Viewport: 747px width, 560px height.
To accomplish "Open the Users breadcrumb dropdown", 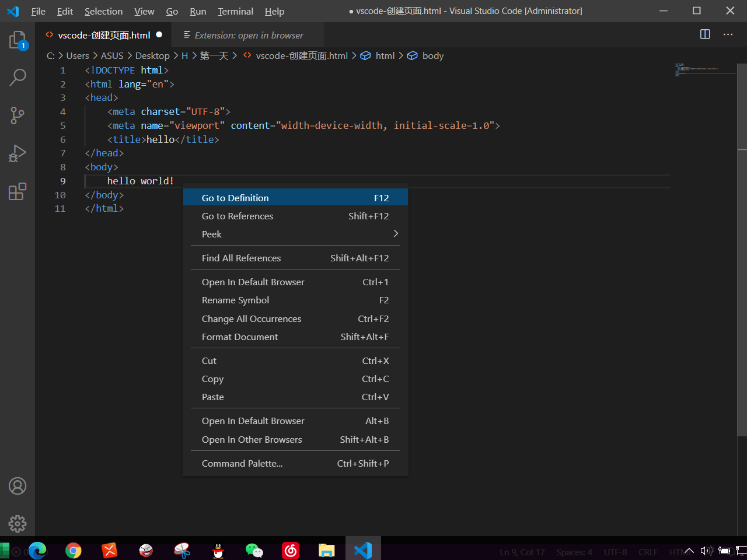I will [78, 55].
